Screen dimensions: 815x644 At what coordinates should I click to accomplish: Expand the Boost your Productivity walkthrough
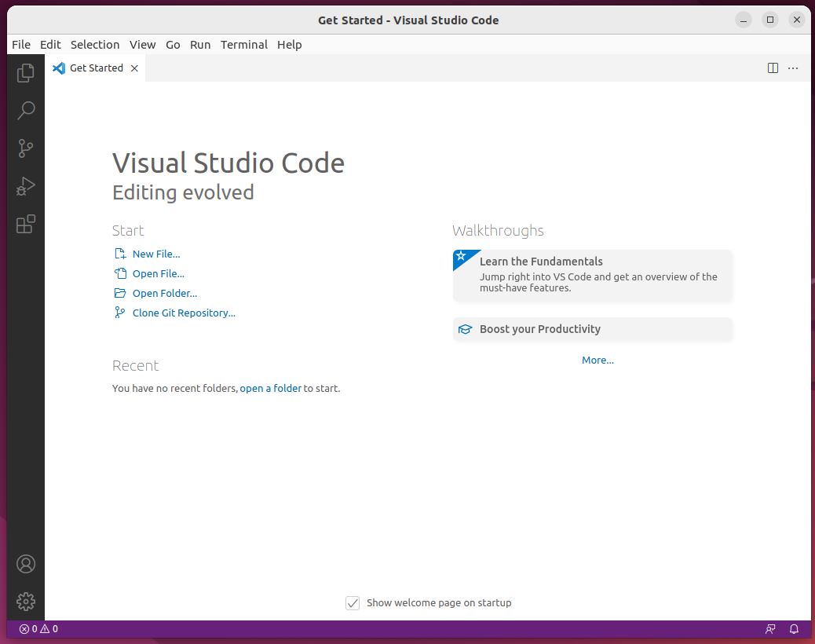click(593, 329)
